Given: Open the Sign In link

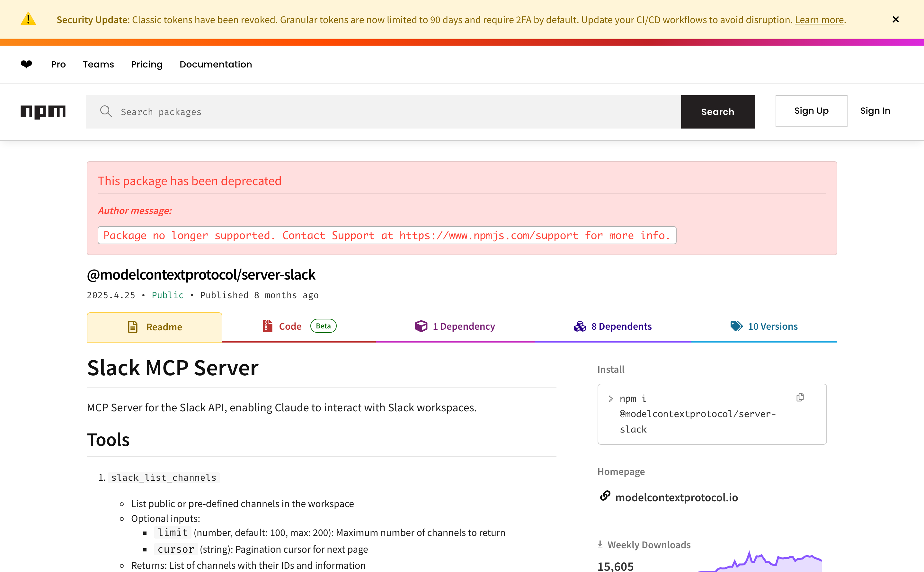Looking at the screenshot, I should tap(875, 111).
